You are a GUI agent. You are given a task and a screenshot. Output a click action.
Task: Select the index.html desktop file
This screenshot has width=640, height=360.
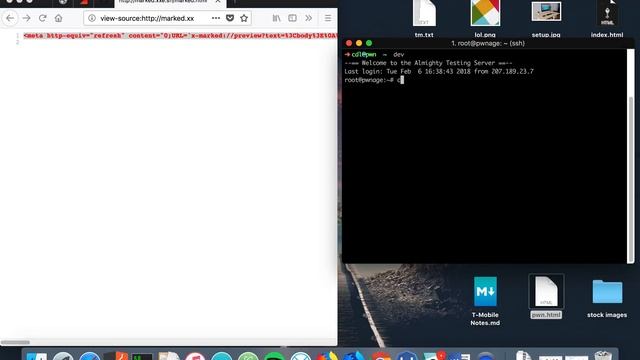tap(607, 18)
